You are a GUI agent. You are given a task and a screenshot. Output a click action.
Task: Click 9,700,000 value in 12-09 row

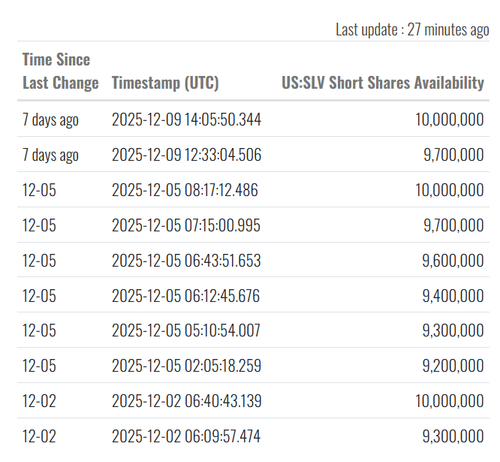pos(453,155)
